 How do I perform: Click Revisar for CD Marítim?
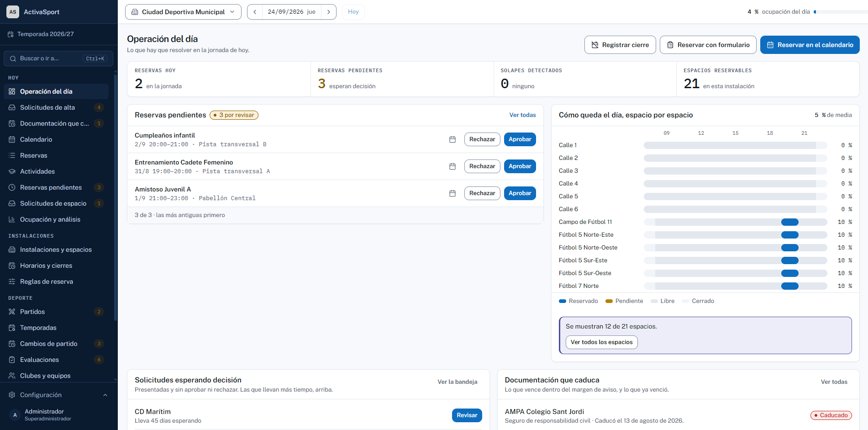click(x=467, y=415)
